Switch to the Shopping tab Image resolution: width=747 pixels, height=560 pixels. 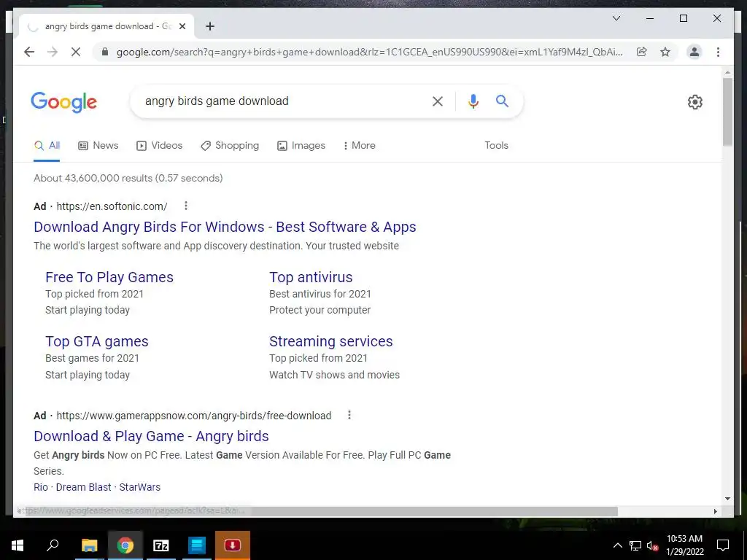point(230,146)
